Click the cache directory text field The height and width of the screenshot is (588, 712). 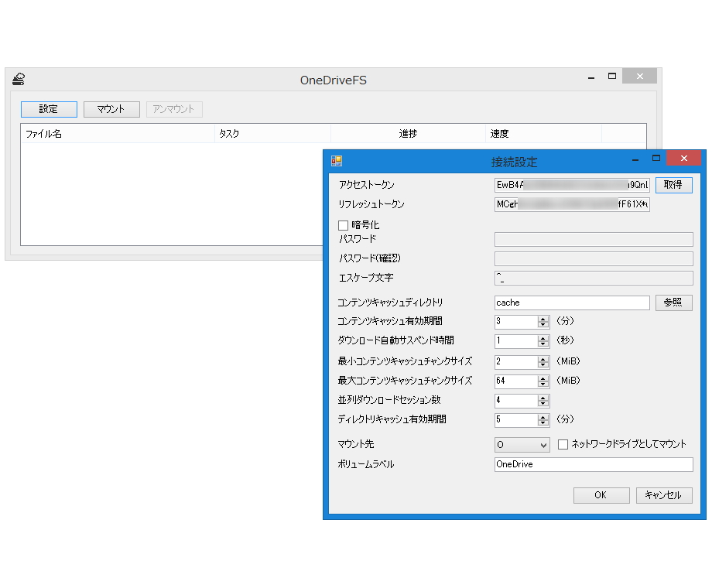coord(572,303)
